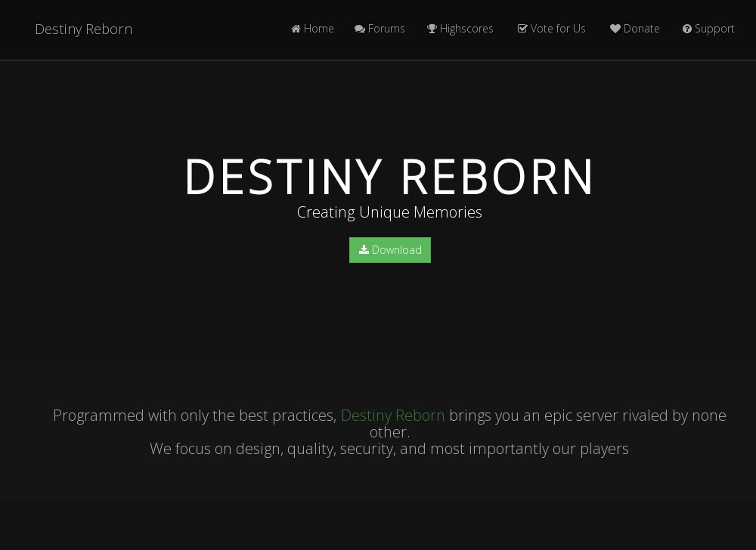The width and height of the screenshot is (756, 550).
Task: Click the checkmark icon beside Vote for Us
Action: click(x=522, y=29)
